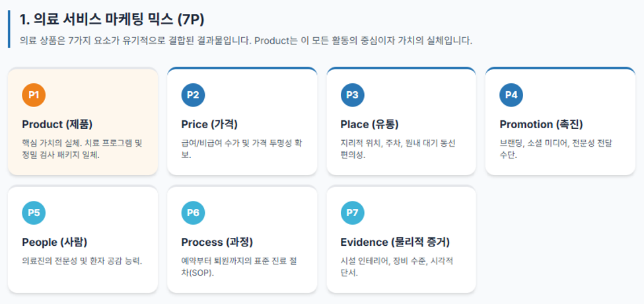Click the P7 circle badge

point(353,213)
